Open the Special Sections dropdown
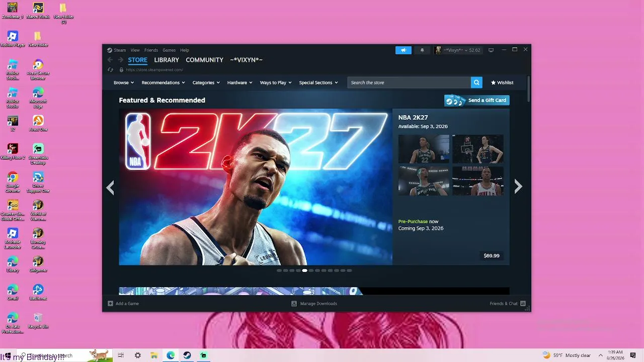The height and width of the screenshot is (362, 644). click(318, 82)
